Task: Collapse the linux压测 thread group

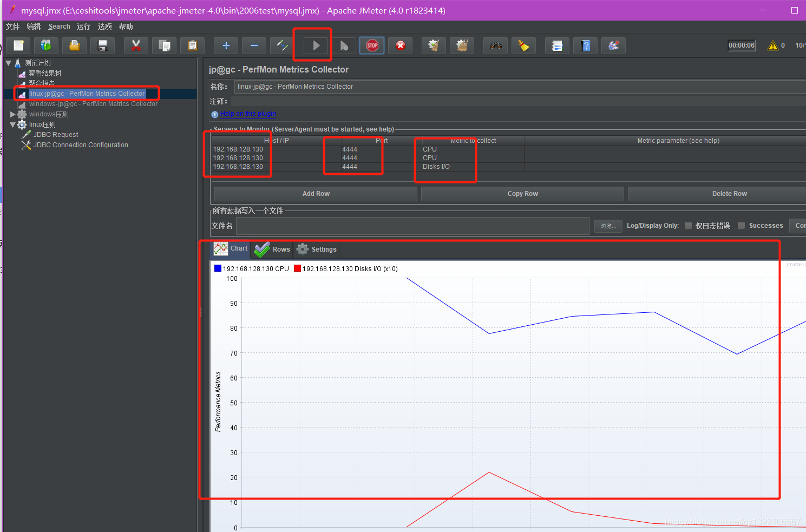Action: (x=13, y=124)
